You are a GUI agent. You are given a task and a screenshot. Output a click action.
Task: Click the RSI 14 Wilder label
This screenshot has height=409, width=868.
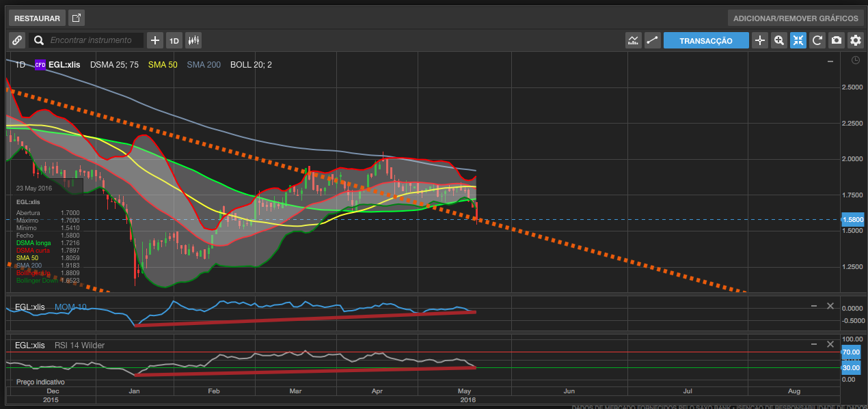79,345
